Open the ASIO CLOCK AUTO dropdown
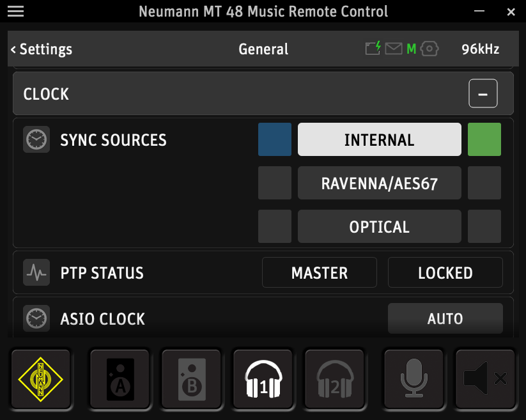Viewport: 526px width, 420px height. coord(445,318)
